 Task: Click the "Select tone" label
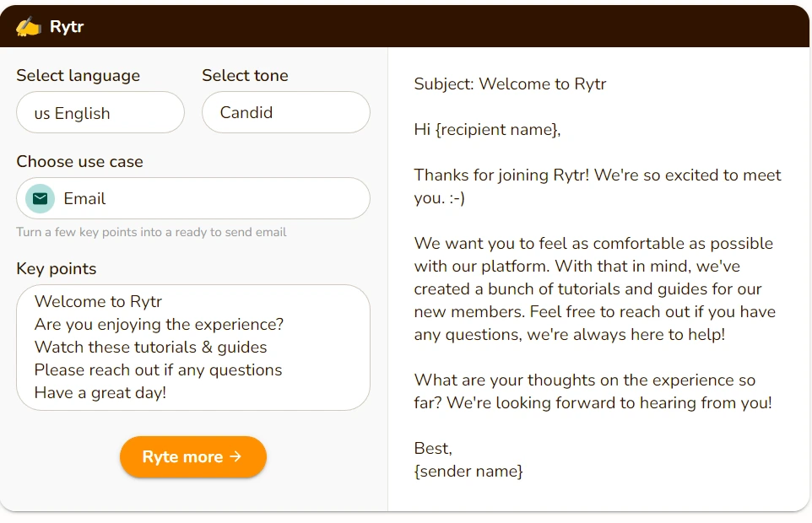coord(245,76)
